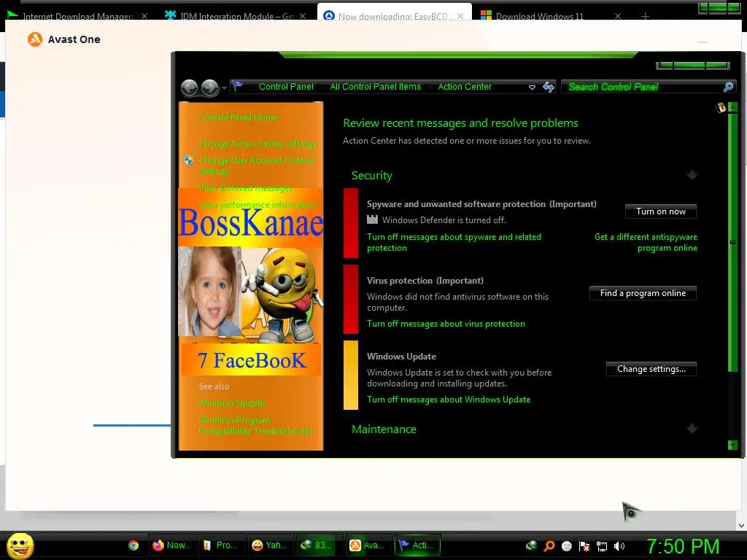Click the Change settings... button
The image size is (747, 560).
click(x=651, y=369)
